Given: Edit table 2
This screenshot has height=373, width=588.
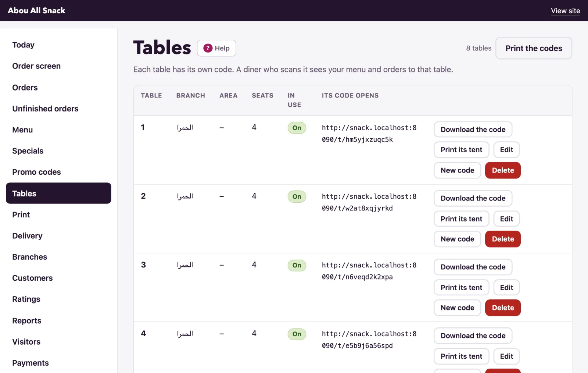Looking at the screenshot, I should (x=506, y=219).
